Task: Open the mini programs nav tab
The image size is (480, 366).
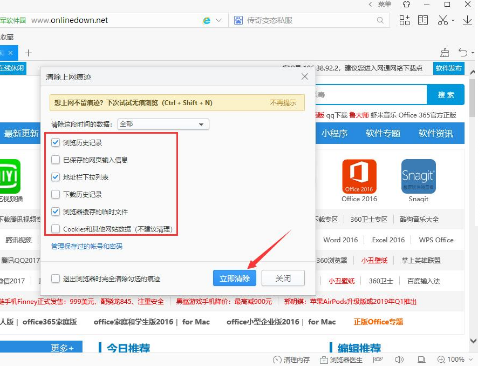Action: [x=335, y=133]
